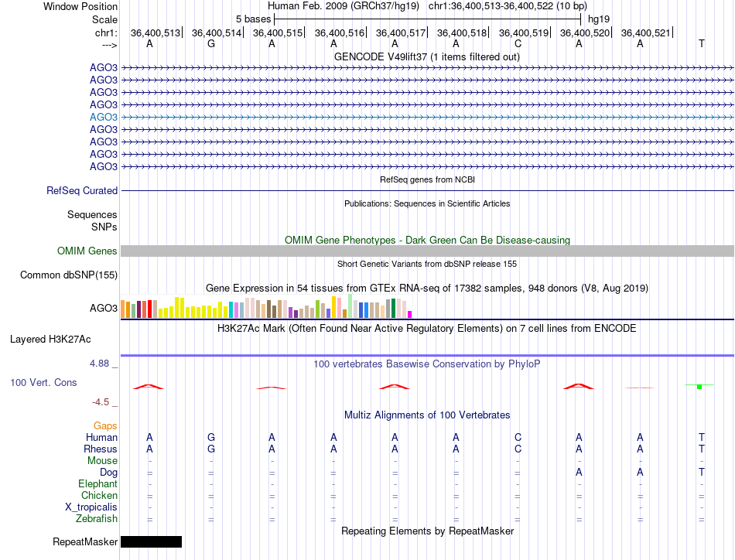Click the Chicken species label
The width and height of the screenshot is (735, 560).
tap(99, 495)
